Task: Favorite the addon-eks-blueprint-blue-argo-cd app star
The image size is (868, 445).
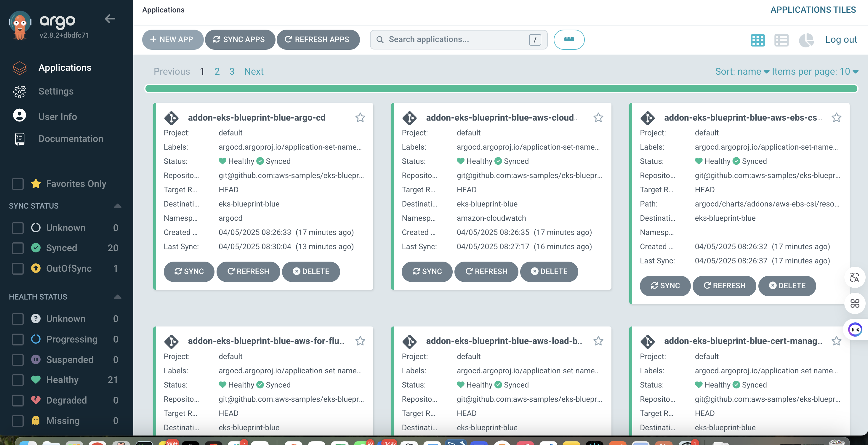Action: point(360,118)
